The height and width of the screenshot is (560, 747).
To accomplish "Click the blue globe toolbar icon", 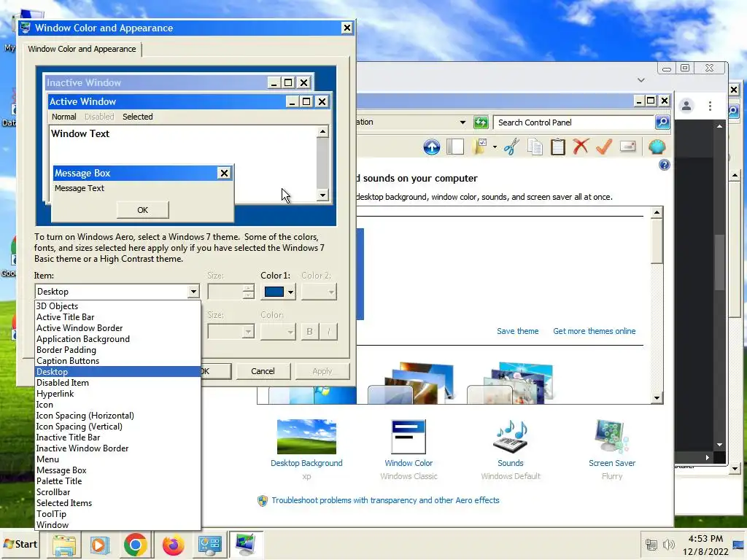I will coord(657,147).
